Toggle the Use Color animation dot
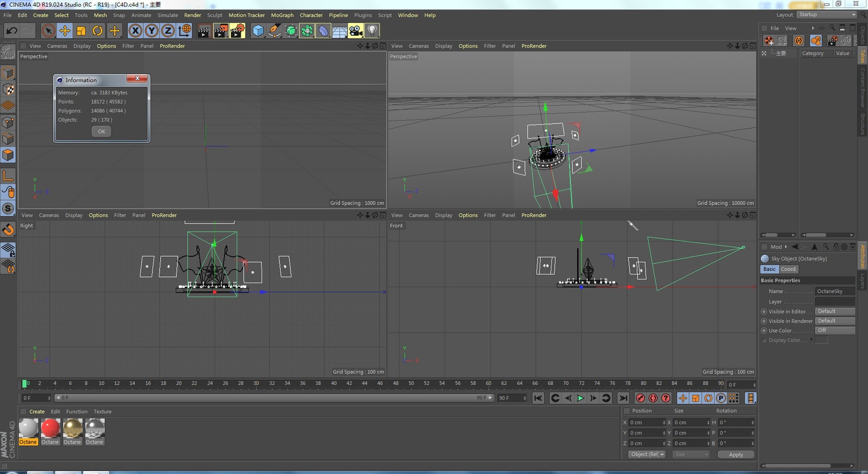868x474 pixels. pos(764,331)
